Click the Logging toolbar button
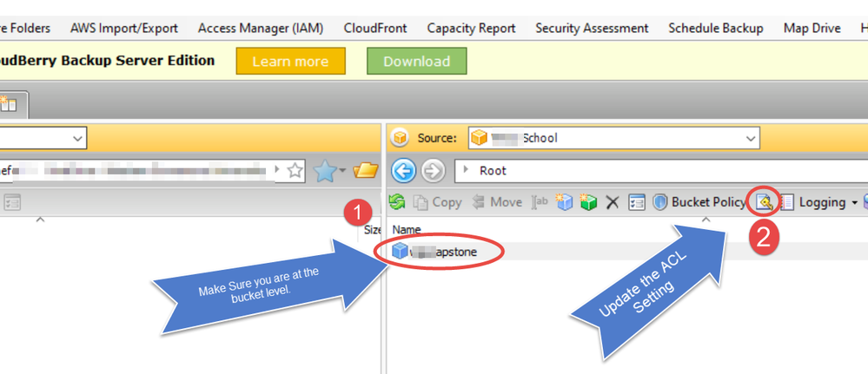This screenshot has width=868, height=374. (x=812, y=202)
